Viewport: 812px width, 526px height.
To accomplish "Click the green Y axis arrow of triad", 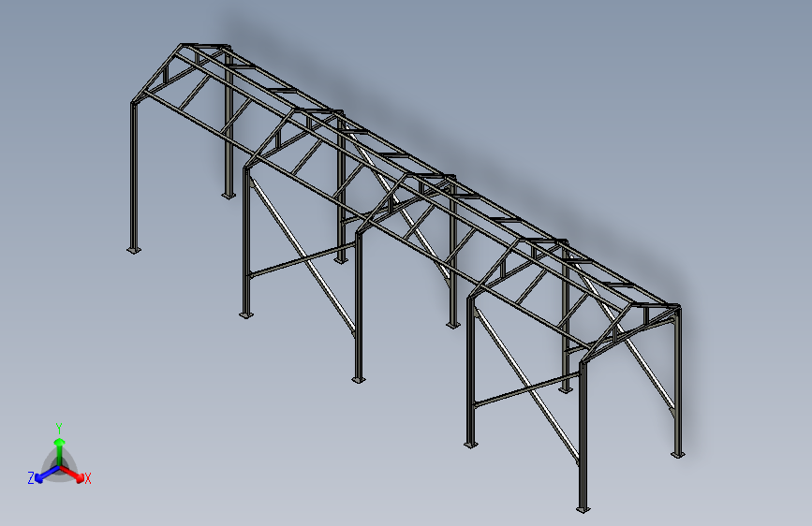I will 60,451.
